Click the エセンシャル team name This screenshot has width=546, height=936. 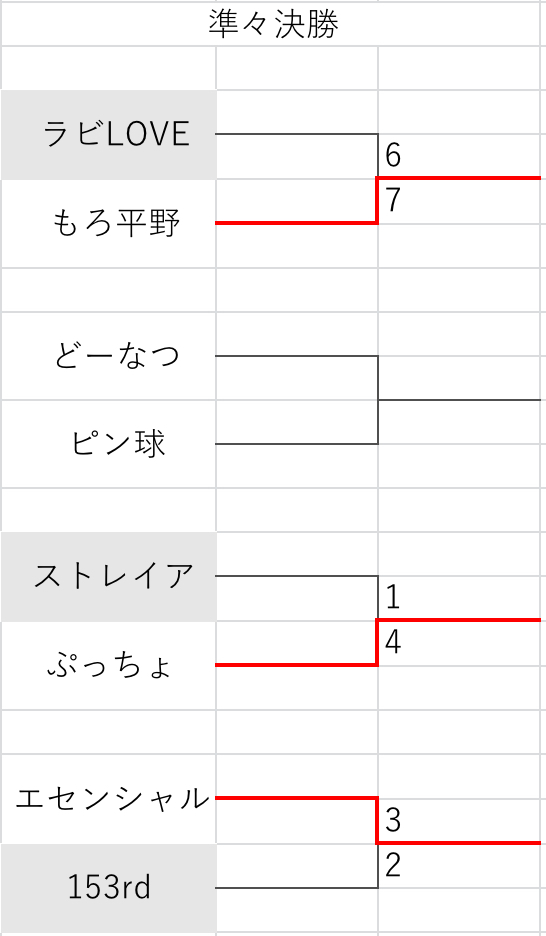coord(112,798)
